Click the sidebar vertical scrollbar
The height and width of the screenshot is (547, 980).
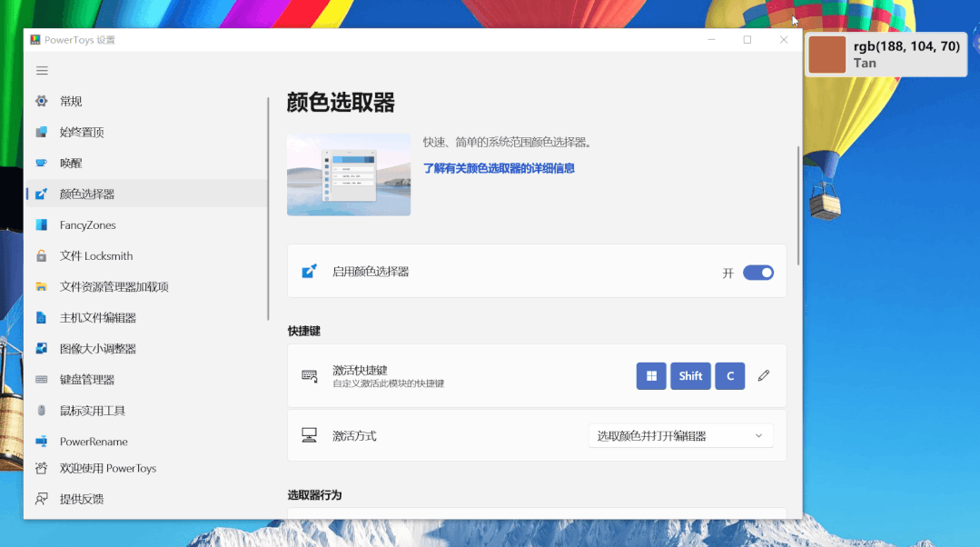click(x=268, y=208)
